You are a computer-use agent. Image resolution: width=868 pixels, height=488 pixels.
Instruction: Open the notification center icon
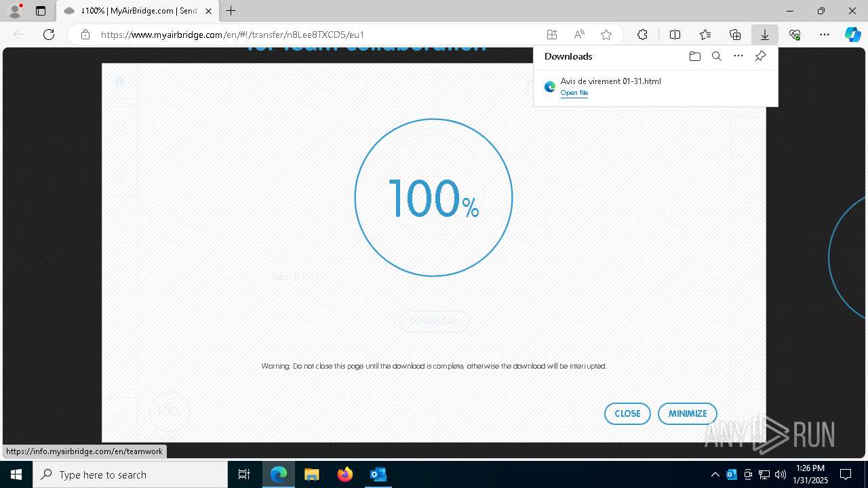pos(846,474)
